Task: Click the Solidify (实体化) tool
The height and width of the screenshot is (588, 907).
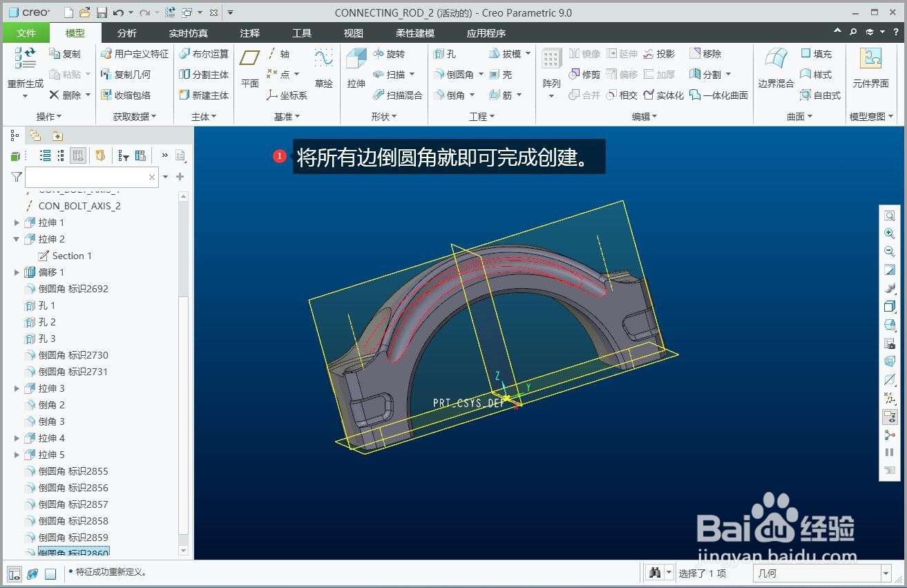Action: (x=663, y=95)
